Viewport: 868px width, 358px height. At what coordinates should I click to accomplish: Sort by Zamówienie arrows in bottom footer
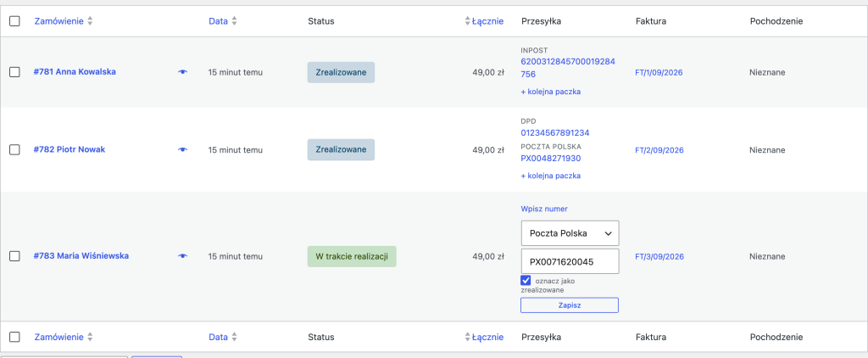90,337
